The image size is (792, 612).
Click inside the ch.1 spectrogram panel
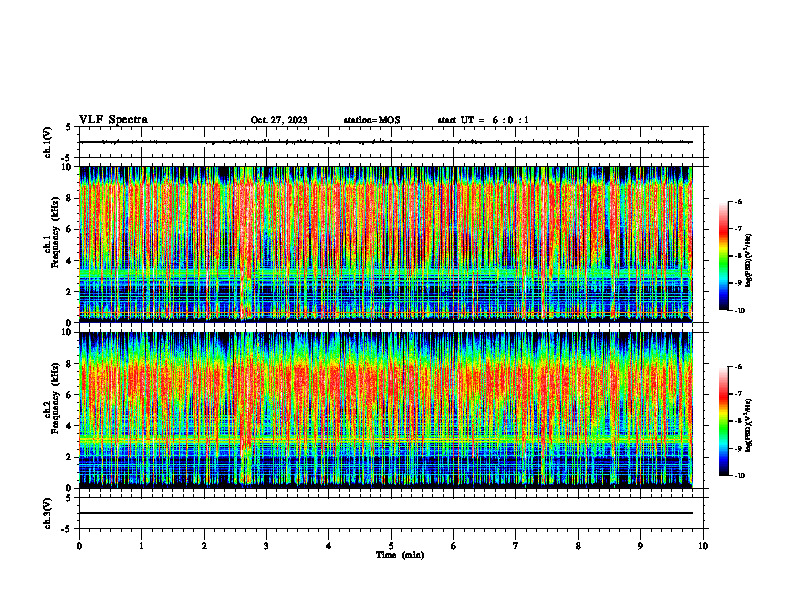[385, 244]
